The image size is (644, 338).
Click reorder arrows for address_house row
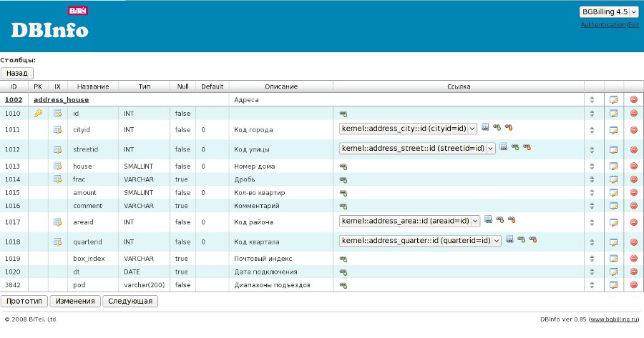(x=592, y=99)
